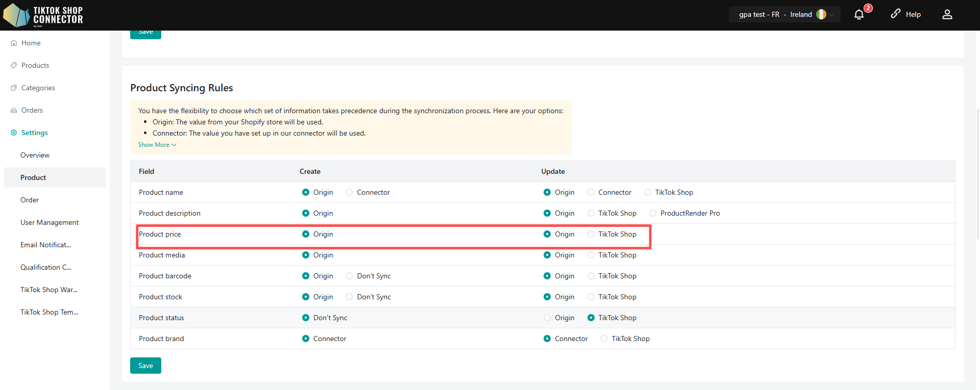
Task: Click the Product price field label
Action: (x=160, y=234)
